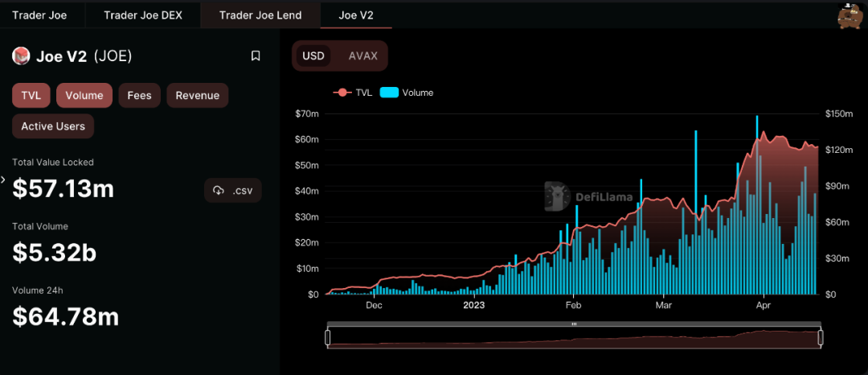Click the left range slider handle
This screenshot has height=375, width=868.
point(327,338)
